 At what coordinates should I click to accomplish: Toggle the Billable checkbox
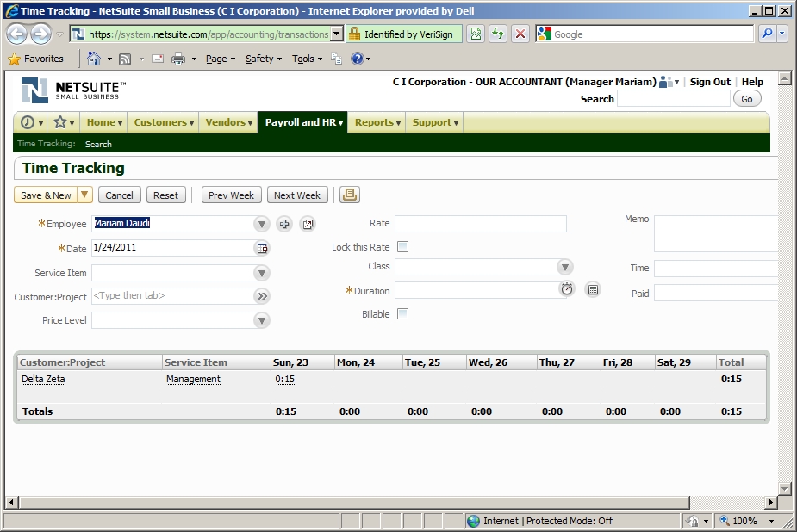(402, 313)
